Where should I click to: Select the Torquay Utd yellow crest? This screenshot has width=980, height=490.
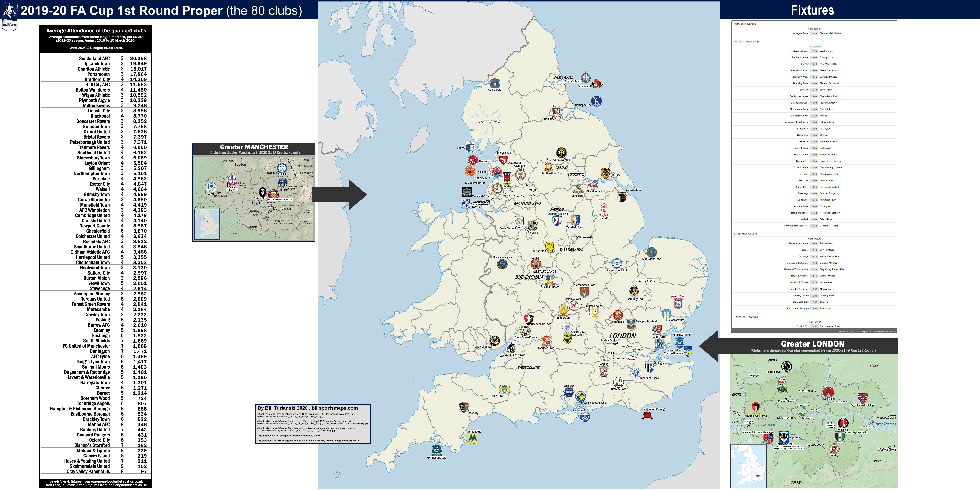473,439
